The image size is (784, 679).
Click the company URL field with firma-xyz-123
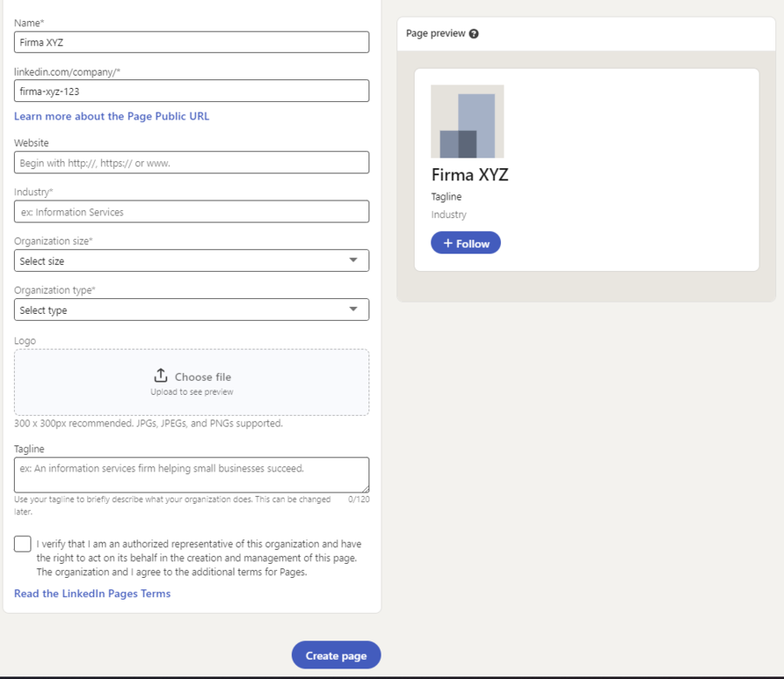tap(192, 91)
